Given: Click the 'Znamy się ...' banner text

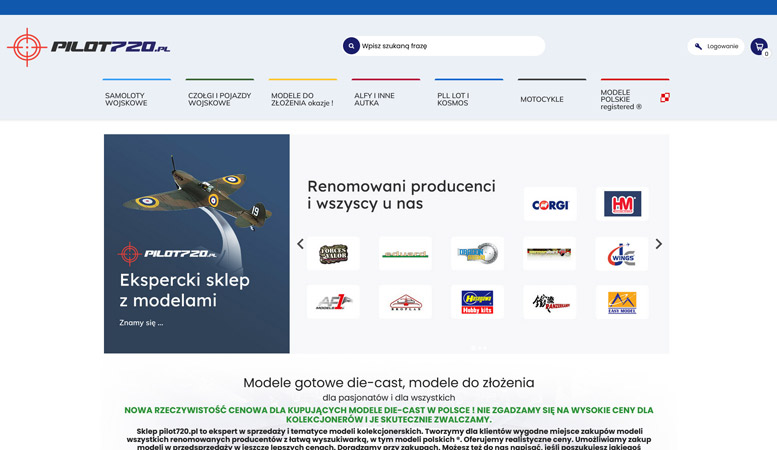Looking at the screenshot, I should click(x=141, y=323).
